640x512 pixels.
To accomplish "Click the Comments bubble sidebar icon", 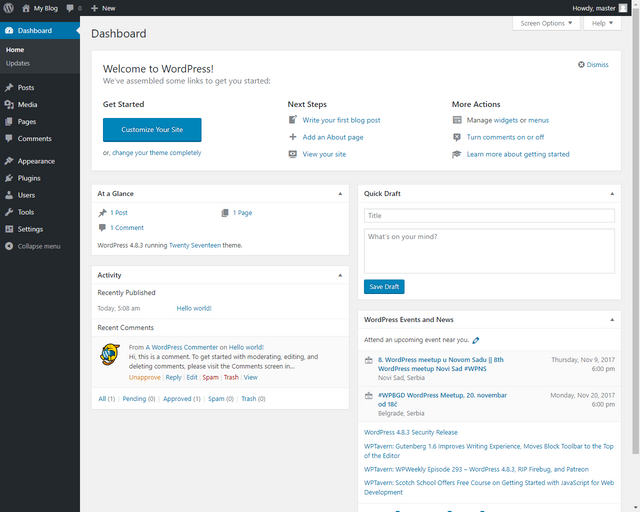I will coord(9,138).
